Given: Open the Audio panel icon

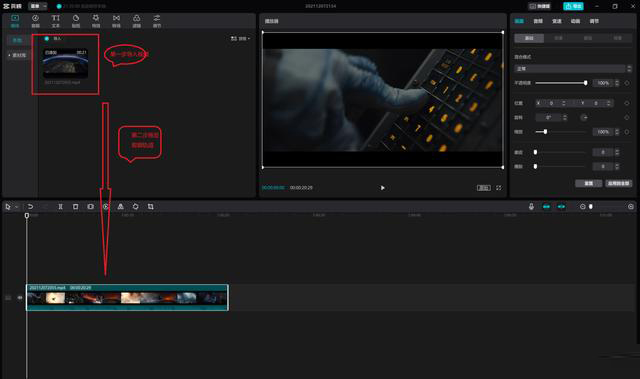Looking at the screenshot, I should tap(36, 20).
